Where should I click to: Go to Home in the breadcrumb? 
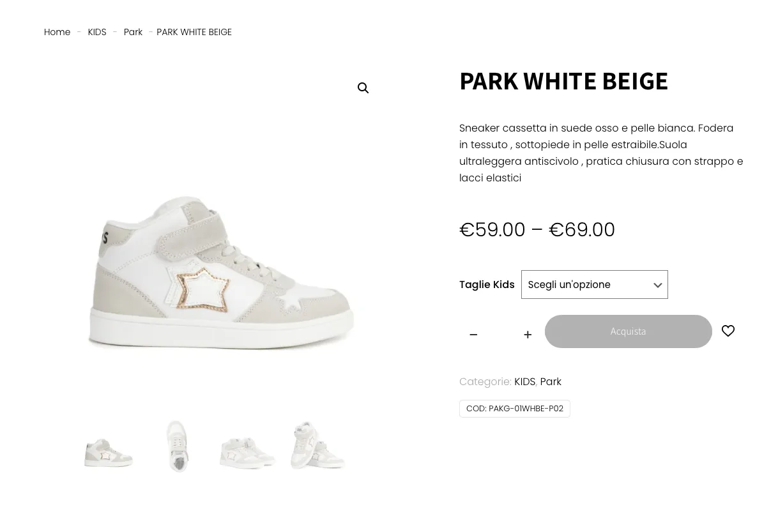coord(57,32)
